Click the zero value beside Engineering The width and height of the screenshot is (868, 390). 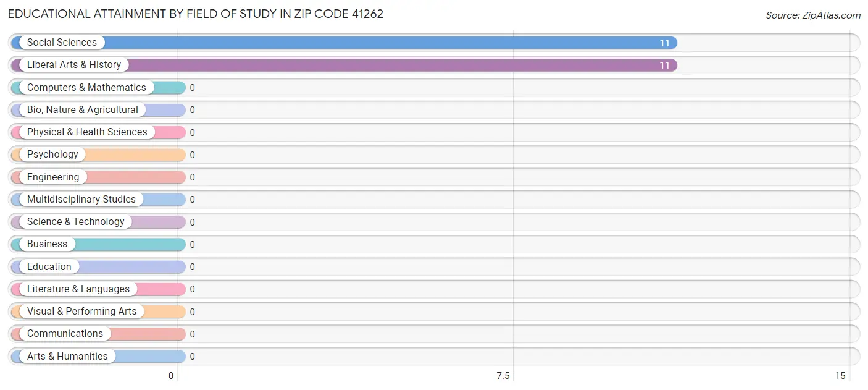point(193,177)
